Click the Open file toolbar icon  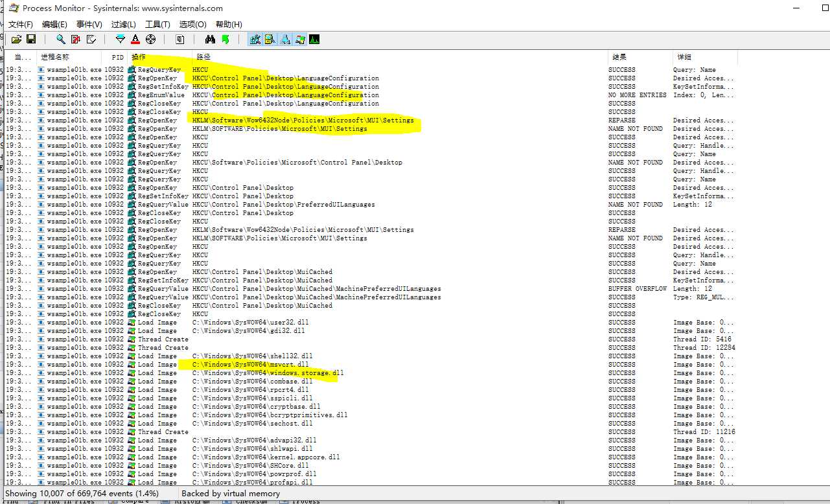16,40
